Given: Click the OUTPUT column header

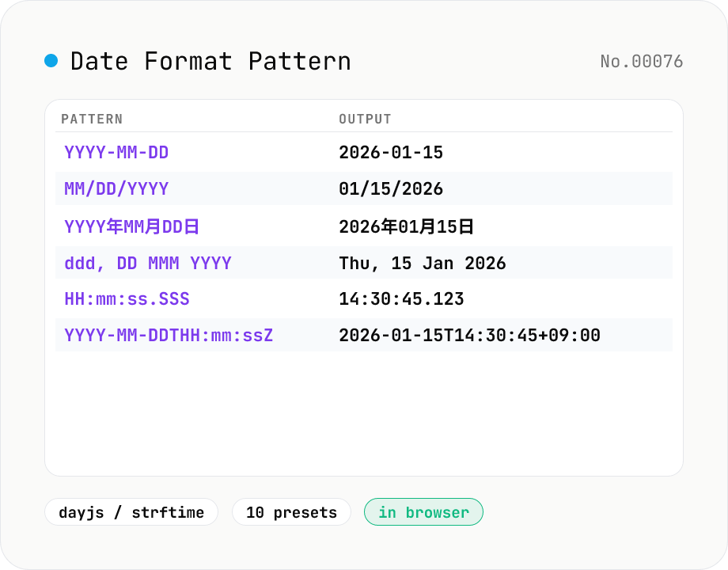Looking at the screenshot, I should pos(365,120).
